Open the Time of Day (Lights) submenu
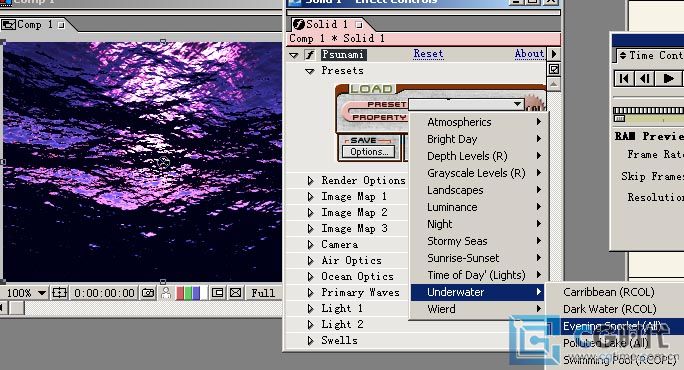Image resolution: width=684 pixels, height=370 pixels. (x=478, y=275)
